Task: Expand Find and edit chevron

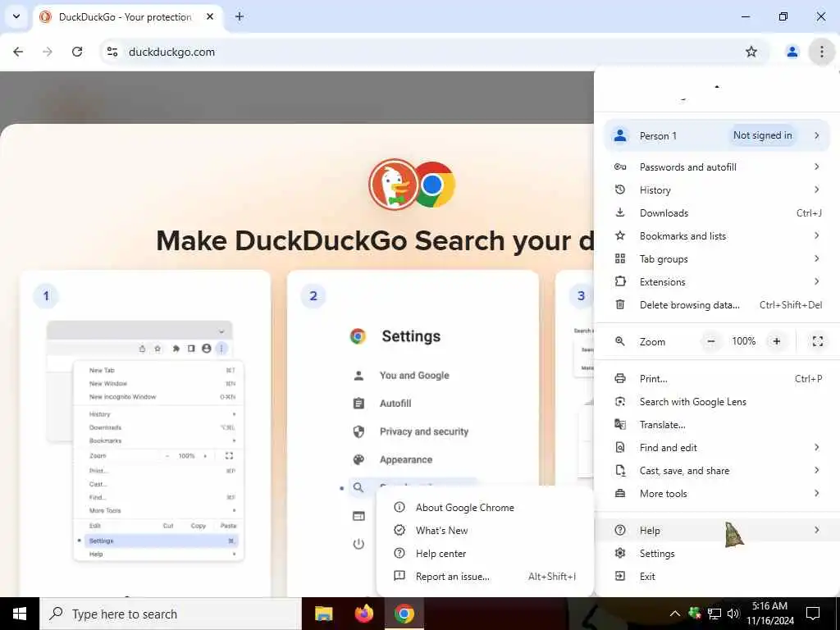Action: (x=816, y=447)
